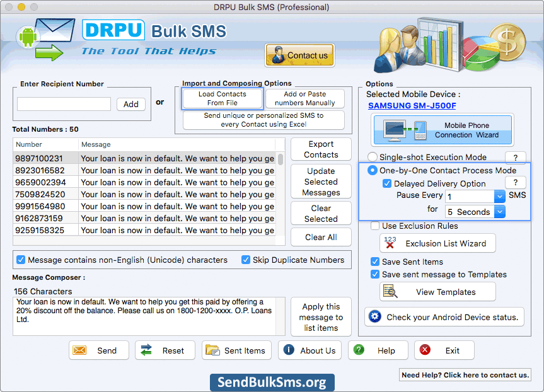The height and width of the screenshot is (392, 544).
Task: Click Update Selected Messages button
Action: click(321, 182)
